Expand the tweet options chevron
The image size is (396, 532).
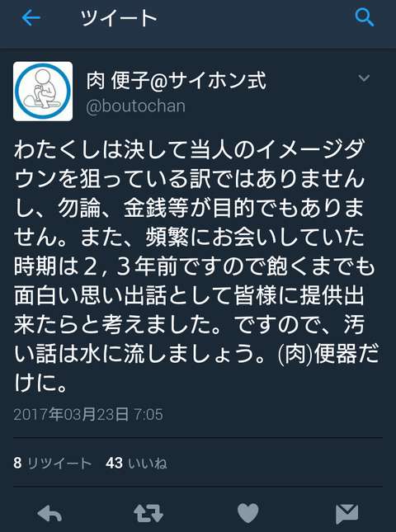tap(364, 78)
